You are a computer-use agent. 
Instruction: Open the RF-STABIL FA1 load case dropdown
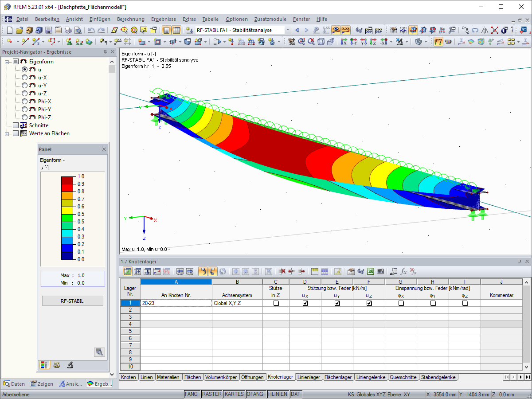coord(288,30)
